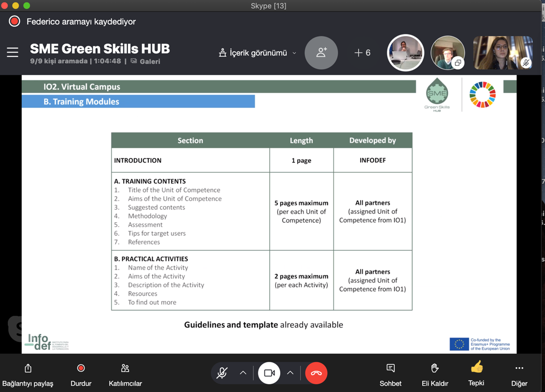
Task: Raise hand with Eli Kaldır
Action: click(x=435, y=368)
